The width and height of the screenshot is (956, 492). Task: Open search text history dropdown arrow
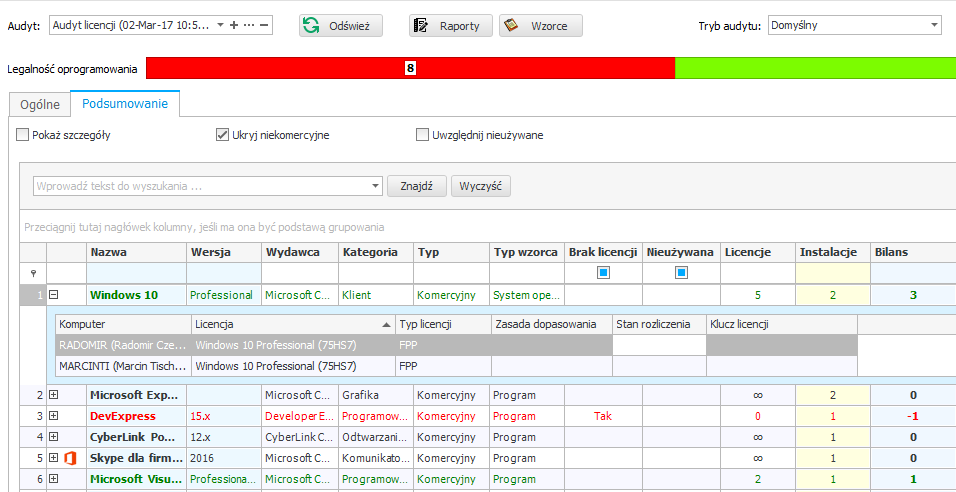[x=376, y=187]
